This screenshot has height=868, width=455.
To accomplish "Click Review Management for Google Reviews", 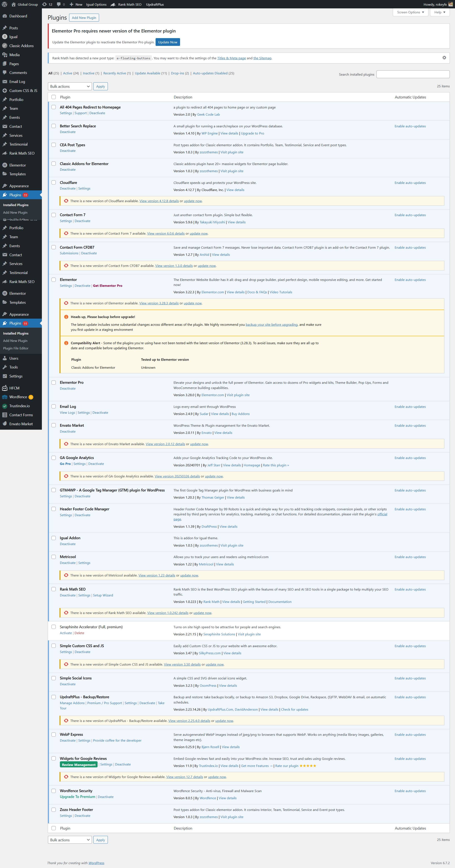I will (79, 765).
